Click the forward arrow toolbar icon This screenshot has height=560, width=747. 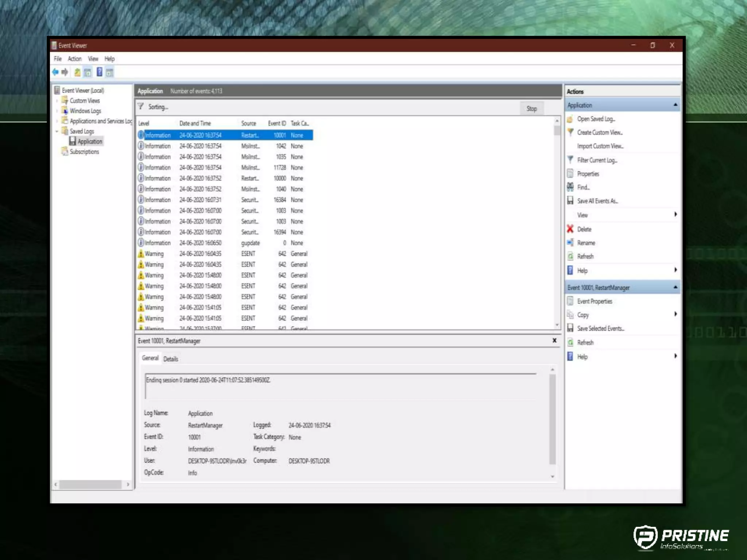pyautogui.click(x=65, y=72)
